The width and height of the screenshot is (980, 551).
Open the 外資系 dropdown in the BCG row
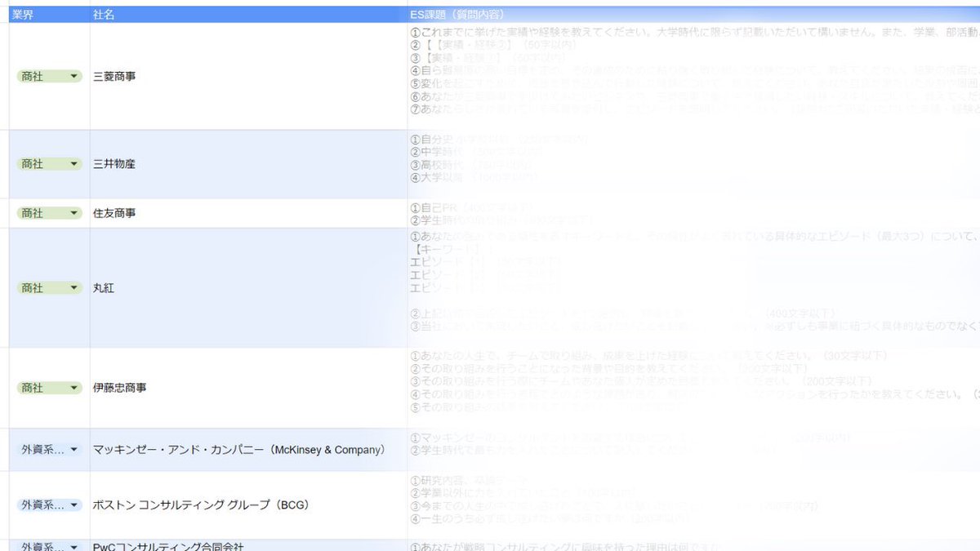[50, 505]
